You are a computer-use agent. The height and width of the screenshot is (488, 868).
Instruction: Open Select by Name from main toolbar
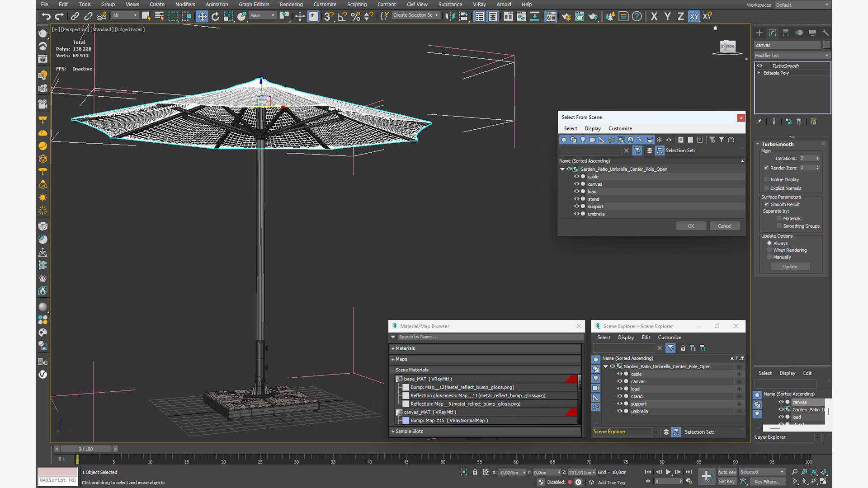[x=159, y=16]
